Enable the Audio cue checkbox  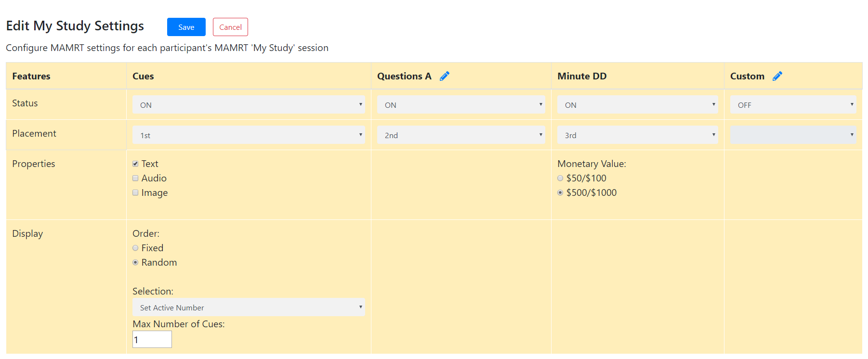pos(135,178)
